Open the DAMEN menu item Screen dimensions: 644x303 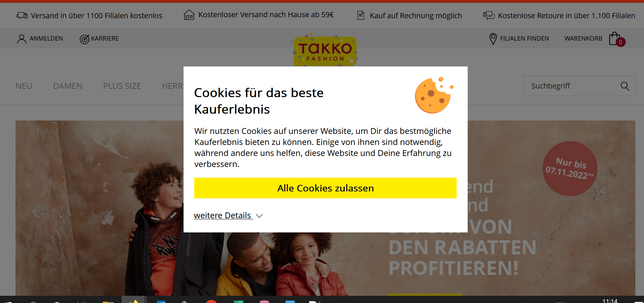[x=68, y=86]
